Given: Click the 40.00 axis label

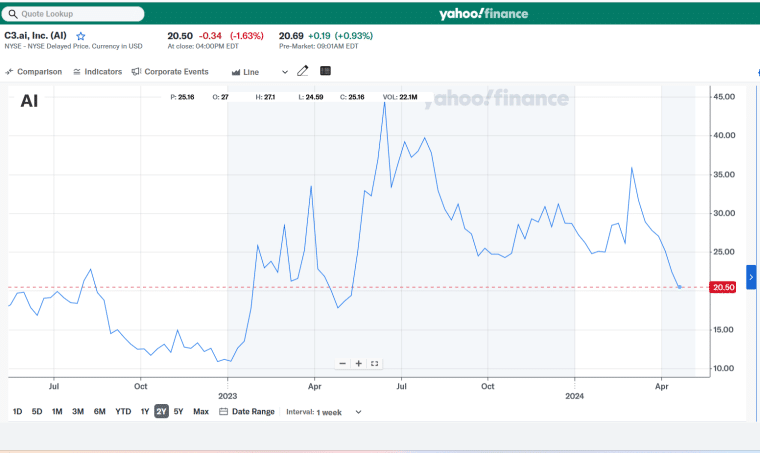Looking at the screenshot, I should point(724,136).
